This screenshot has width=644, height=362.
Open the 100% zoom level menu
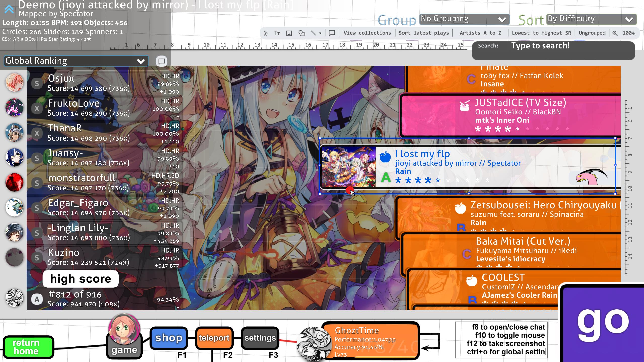(628, 33)
